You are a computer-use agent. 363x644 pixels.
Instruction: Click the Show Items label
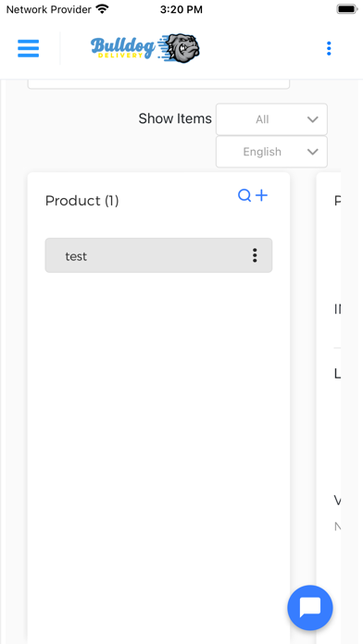pos(175,118)
